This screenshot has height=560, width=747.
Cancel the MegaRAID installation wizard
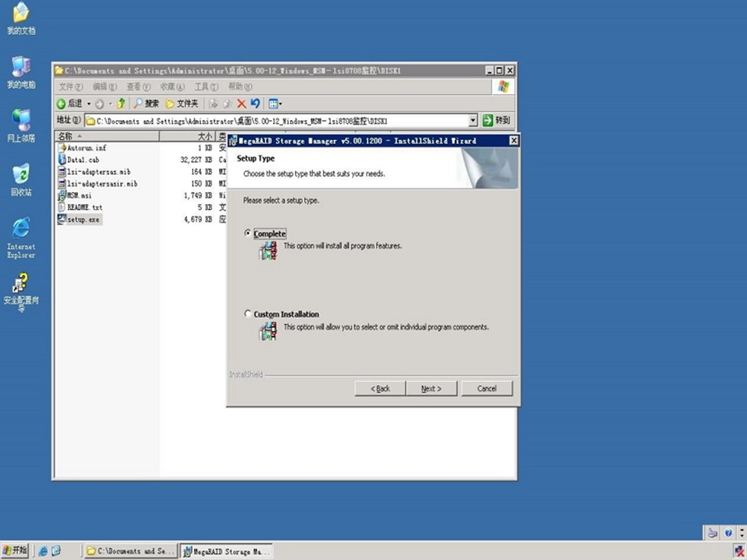[487, 388]
